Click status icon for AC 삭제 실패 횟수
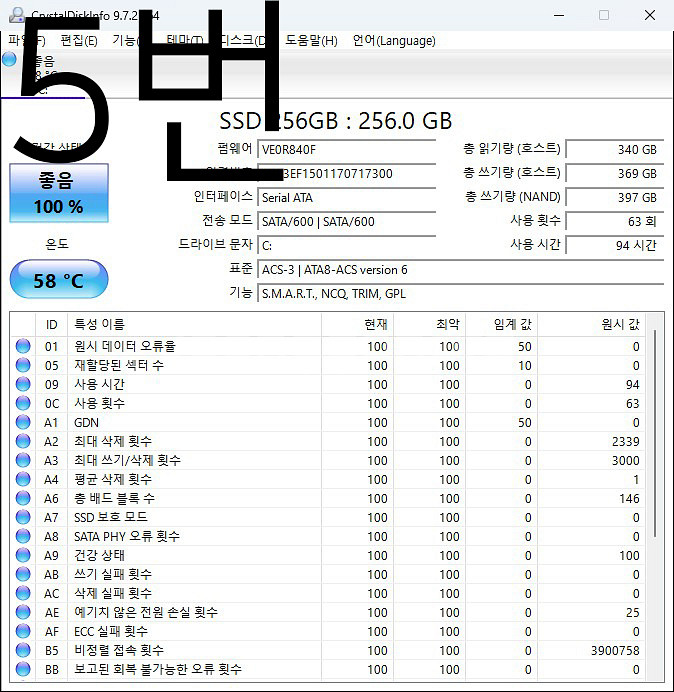Image resolution: width=674 pixels, height=692 pixels. [x=23, y=593]
